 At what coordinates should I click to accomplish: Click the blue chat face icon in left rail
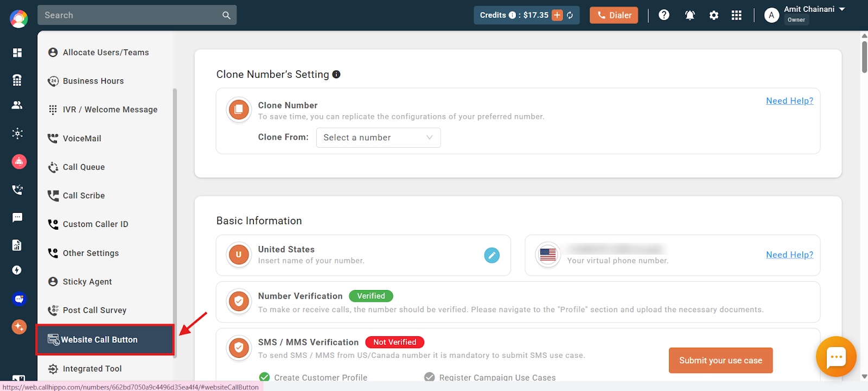point(19,299)
